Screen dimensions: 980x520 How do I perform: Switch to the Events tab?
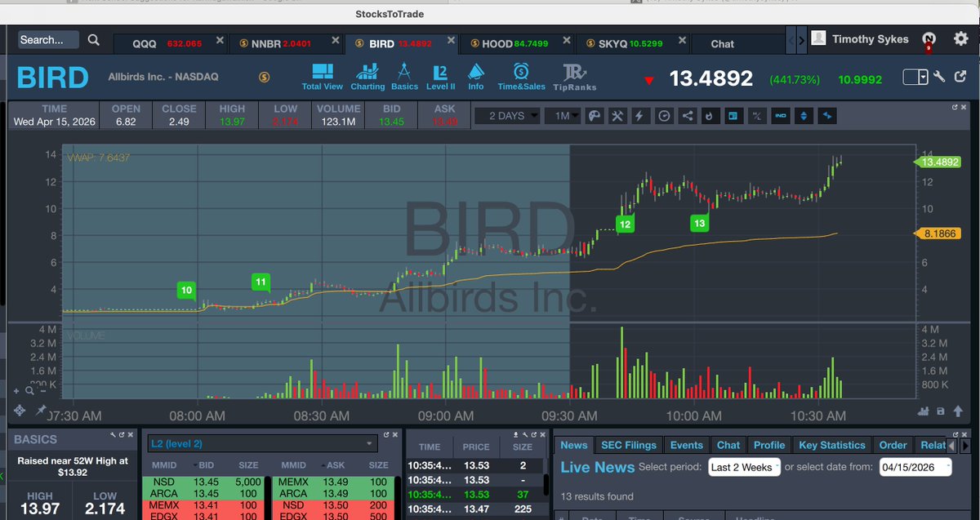pyautogui.click(x=686, y=445)
